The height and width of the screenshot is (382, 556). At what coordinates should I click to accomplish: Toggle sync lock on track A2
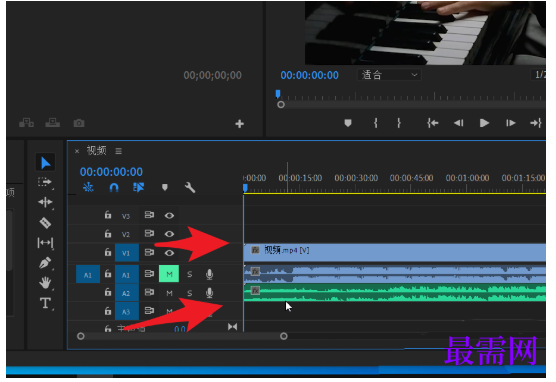pos(149,292)
